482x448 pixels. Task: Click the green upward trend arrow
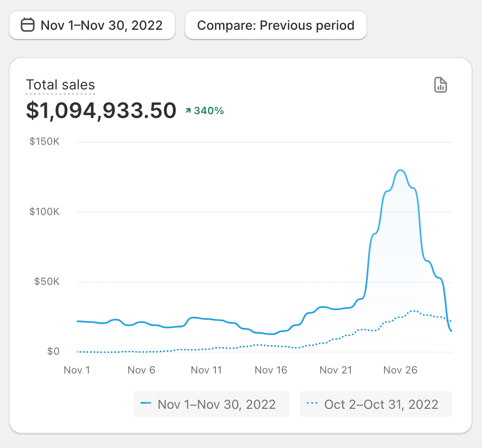tap(188, 111)
